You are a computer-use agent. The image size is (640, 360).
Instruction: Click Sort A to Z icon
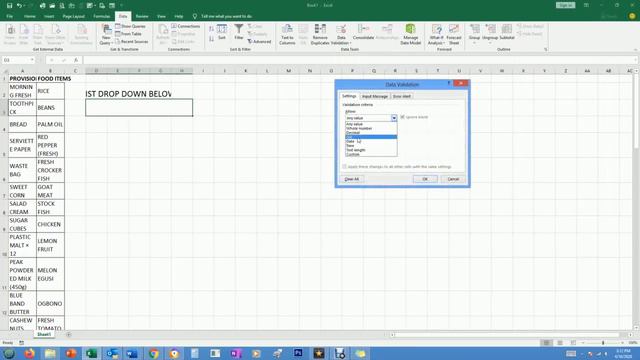tap(211, 29)
